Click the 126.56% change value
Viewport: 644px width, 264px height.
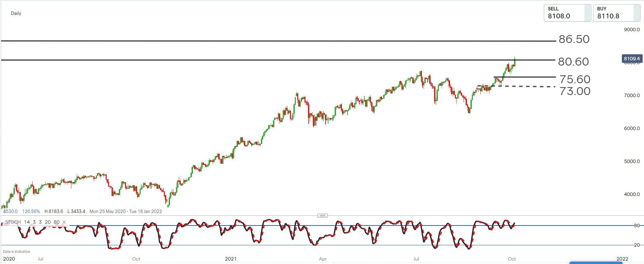(31, 211)
